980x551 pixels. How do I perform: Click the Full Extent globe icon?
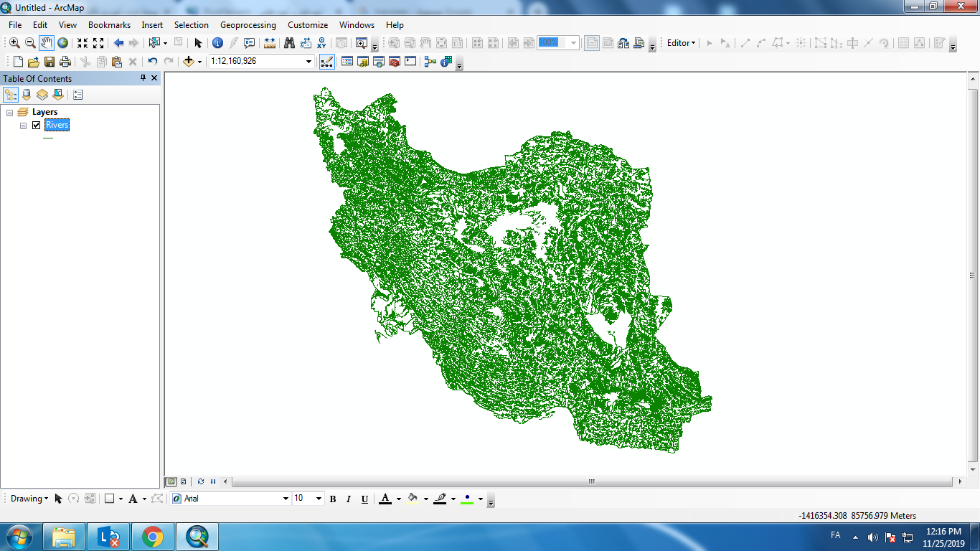[x=63, y=43]
